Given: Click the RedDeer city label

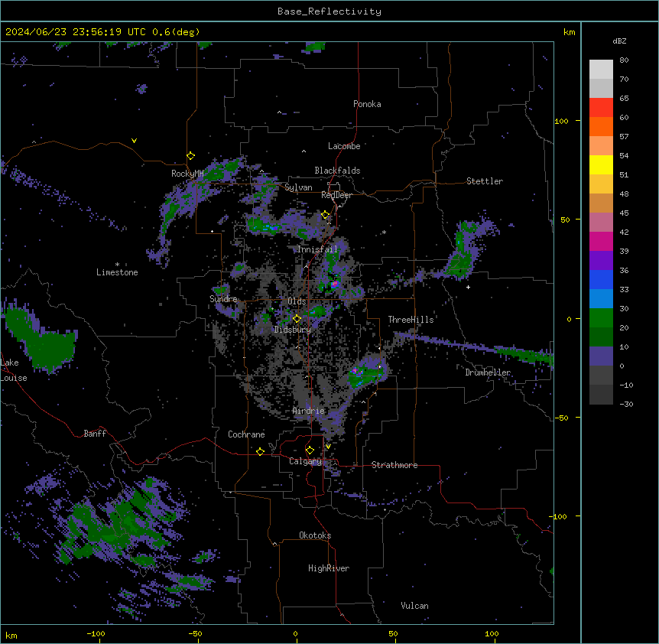Looking at the screenshot, I should 336,195.
